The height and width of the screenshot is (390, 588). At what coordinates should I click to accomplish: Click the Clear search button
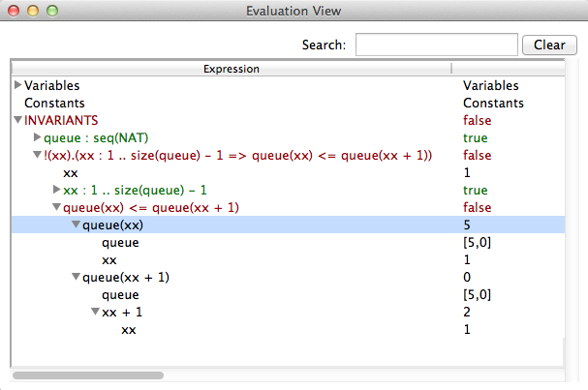[x=549, y=45]
